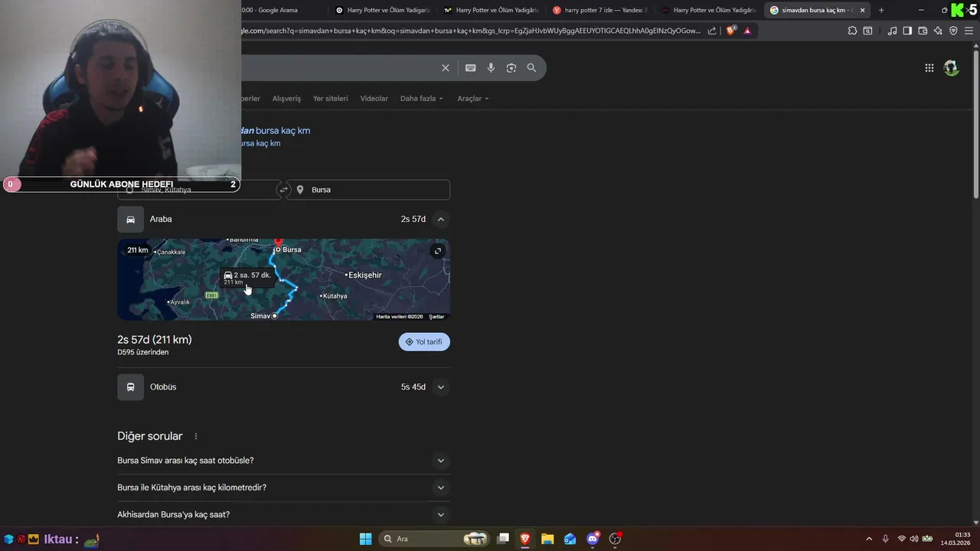Switch to the harry potter 7 izle Yandex tab
The width and height of the screenshot is (980, 551).
point(601,10)
